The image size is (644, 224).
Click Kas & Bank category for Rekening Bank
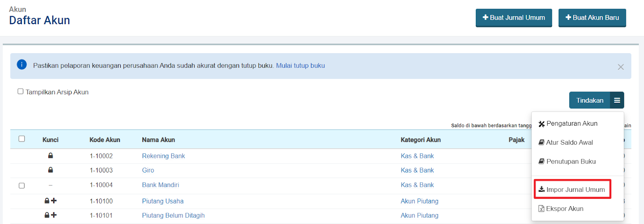(417, 156)
